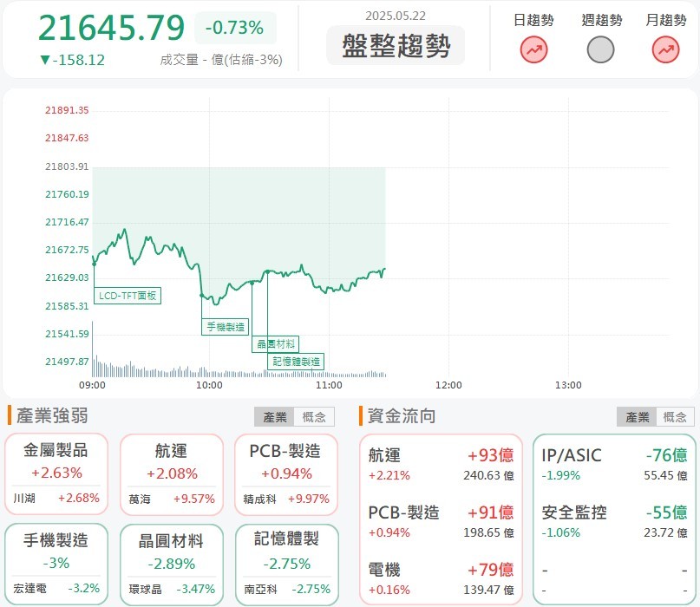
Task: Switch 產業強弱 section to the 產業 tab
Action: tap(275, 417)
